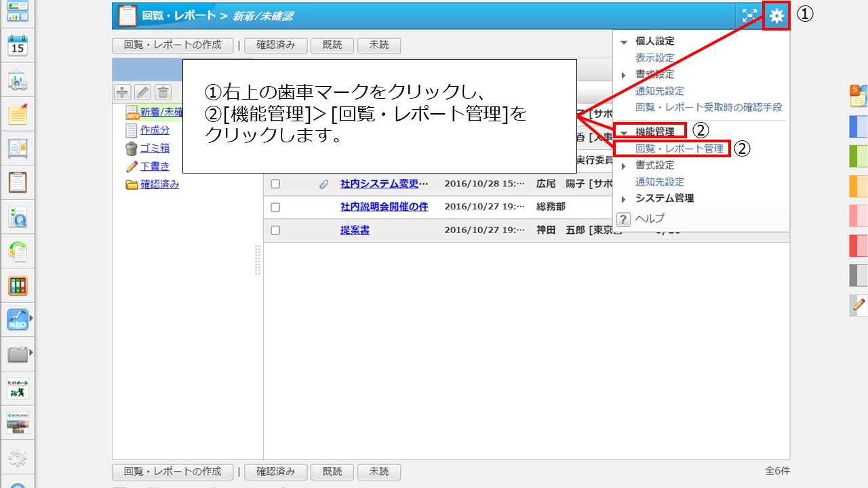Click the sticky note icon with badge 5
The image size is (868, 488).
[858, 96]
